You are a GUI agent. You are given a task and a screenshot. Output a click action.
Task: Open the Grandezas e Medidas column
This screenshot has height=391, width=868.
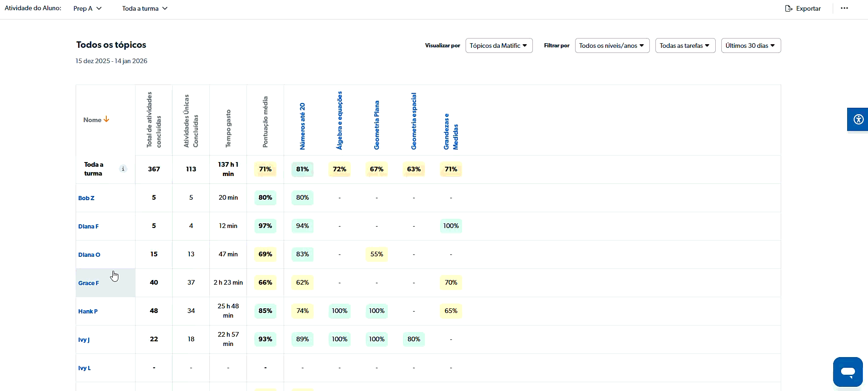tap(451, 132)
